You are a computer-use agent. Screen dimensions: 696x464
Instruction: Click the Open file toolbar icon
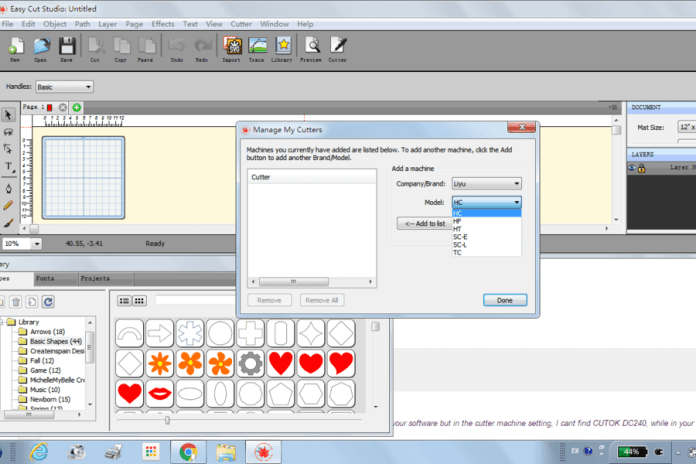click(x=41, y=49)
